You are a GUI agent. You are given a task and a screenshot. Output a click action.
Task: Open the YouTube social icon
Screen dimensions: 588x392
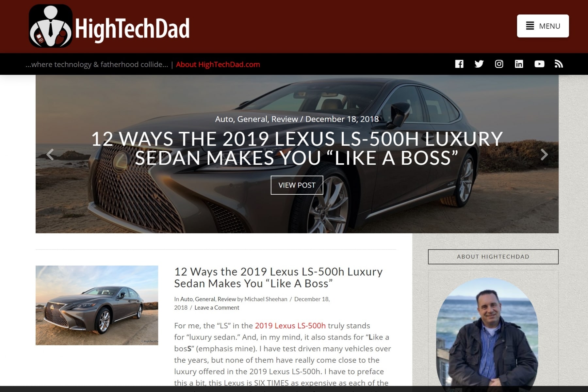(539, 64)
